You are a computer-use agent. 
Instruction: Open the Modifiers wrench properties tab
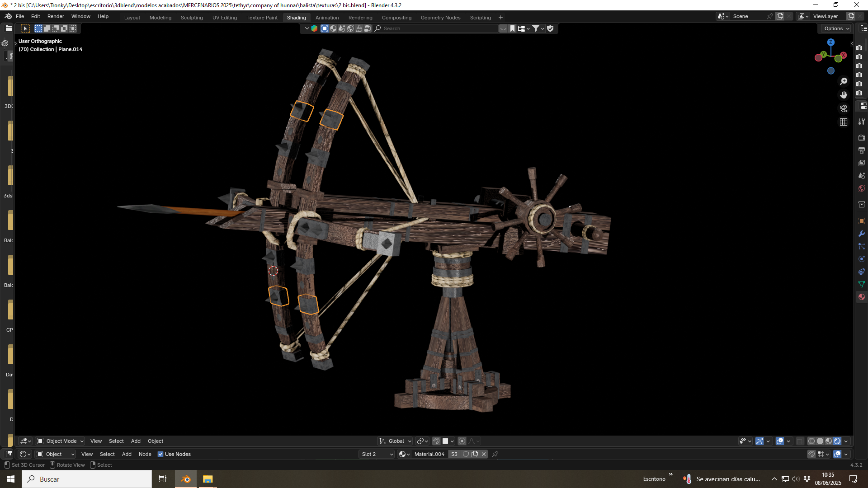click(x=862, y=234)
